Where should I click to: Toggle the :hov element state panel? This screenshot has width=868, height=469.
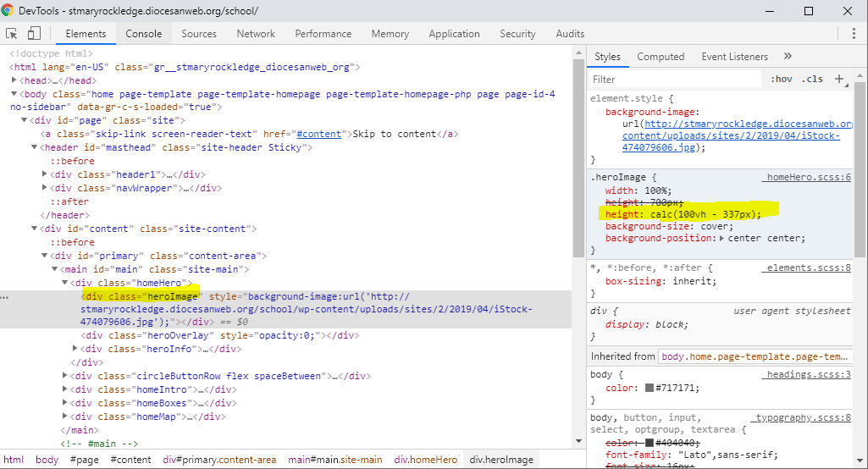(x=781, y=80)
